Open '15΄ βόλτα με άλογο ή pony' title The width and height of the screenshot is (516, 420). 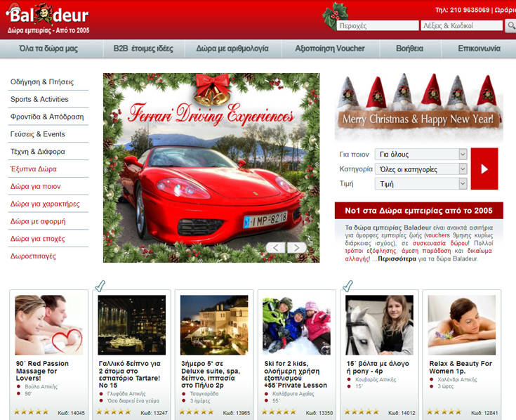pos(378,367)
